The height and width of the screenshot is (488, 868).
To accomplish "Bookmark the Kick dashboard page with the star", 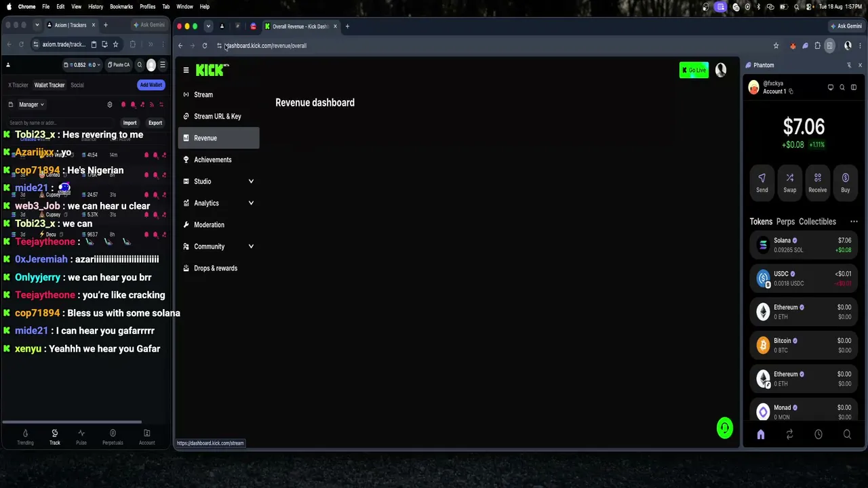I will [x=776, y=46].
